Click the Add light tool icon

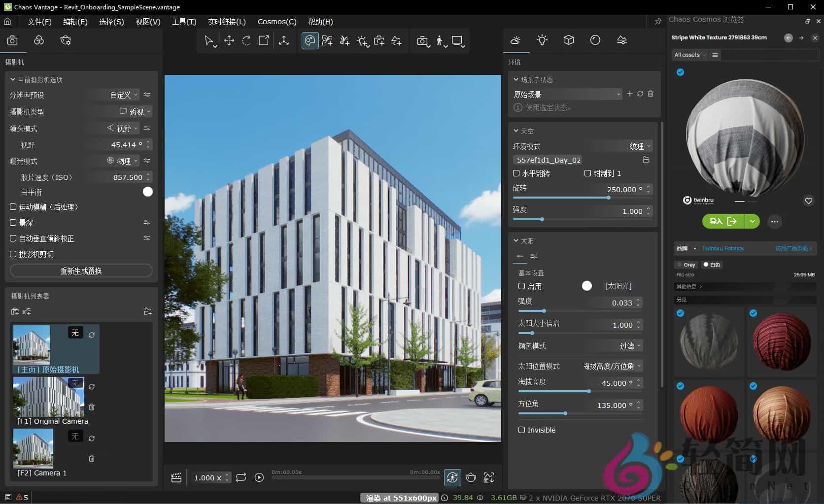point(362,41)
